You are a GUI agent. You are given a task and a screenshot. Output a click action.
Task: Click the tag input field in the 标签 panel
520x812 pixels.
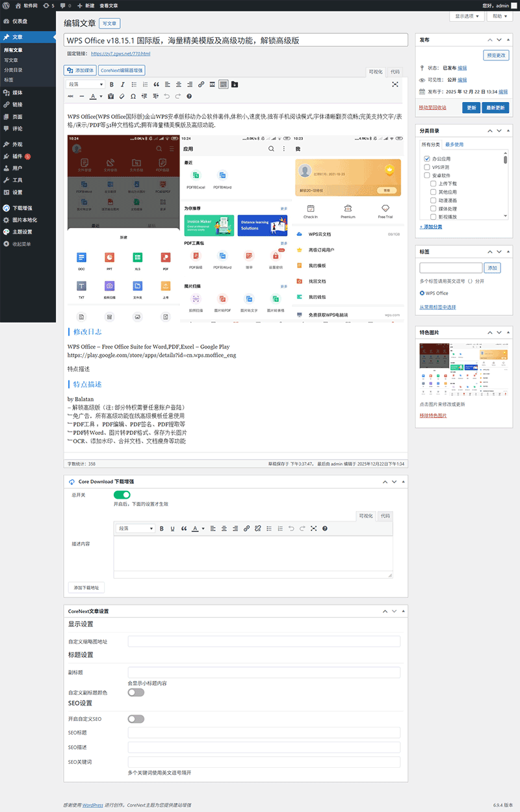click(451, 267)
